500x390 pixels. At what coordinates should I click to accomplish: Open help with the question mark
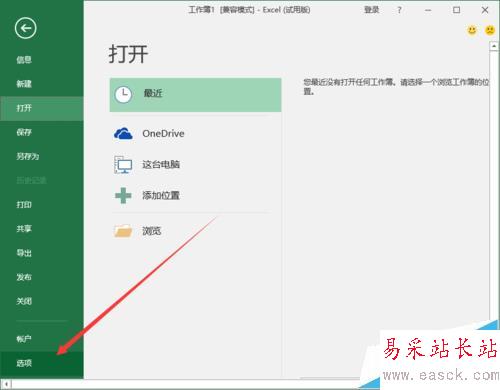[x=399, y=10]
